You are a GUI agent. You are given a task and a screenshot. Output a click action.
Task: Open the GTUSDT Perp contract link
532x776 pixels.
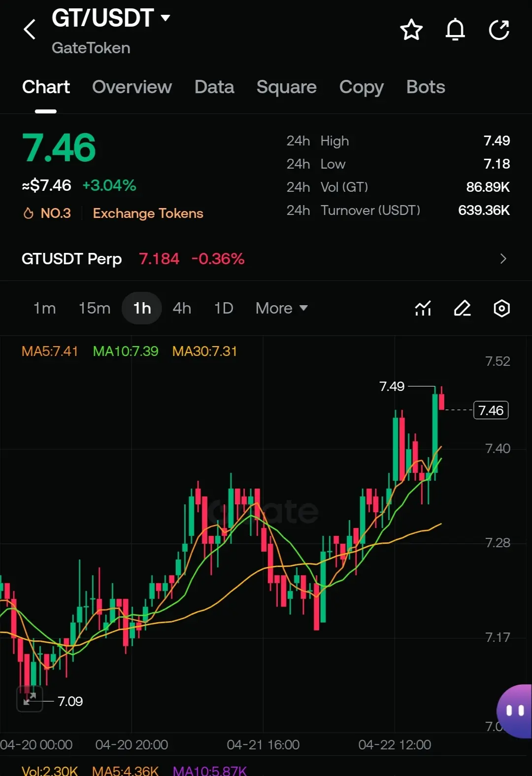(x=71, y=259)
